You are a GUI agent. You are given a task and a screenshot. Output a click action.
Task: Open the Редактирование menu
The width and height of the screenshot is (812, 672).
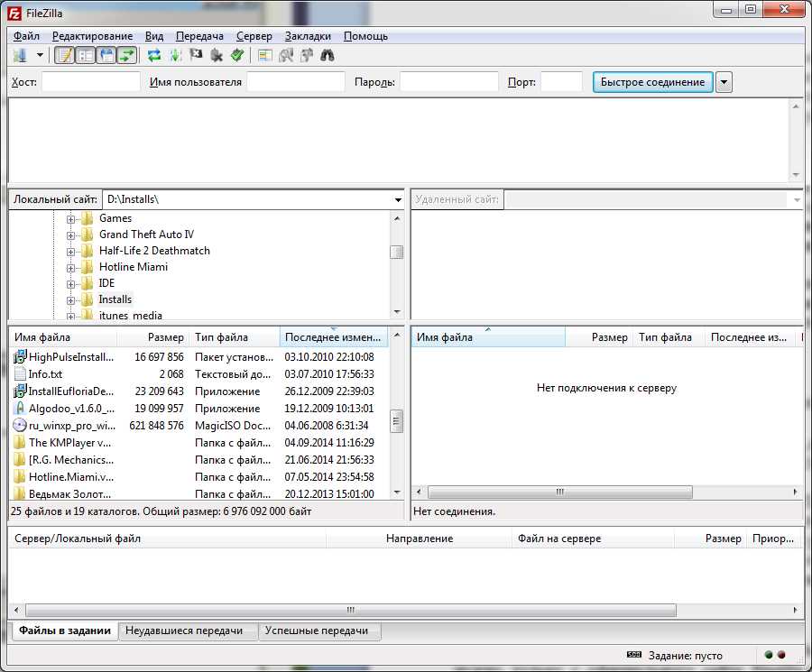92,36
